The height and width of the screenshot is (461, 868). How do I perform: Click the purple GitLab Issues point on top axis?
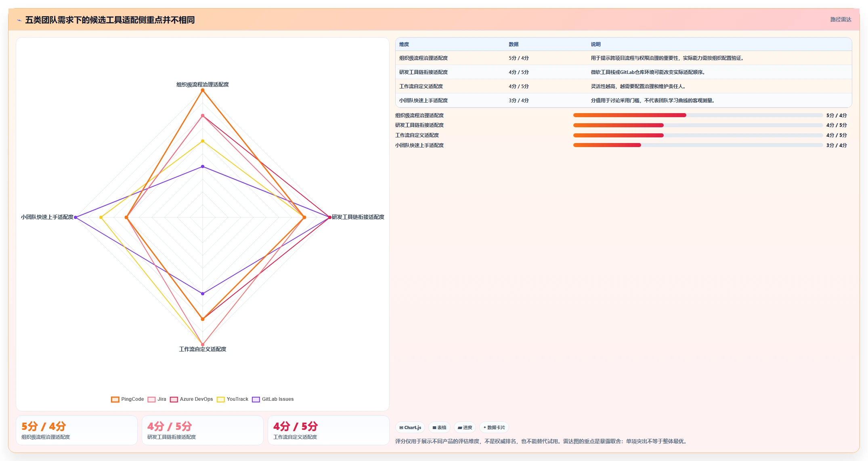(203, 166)
